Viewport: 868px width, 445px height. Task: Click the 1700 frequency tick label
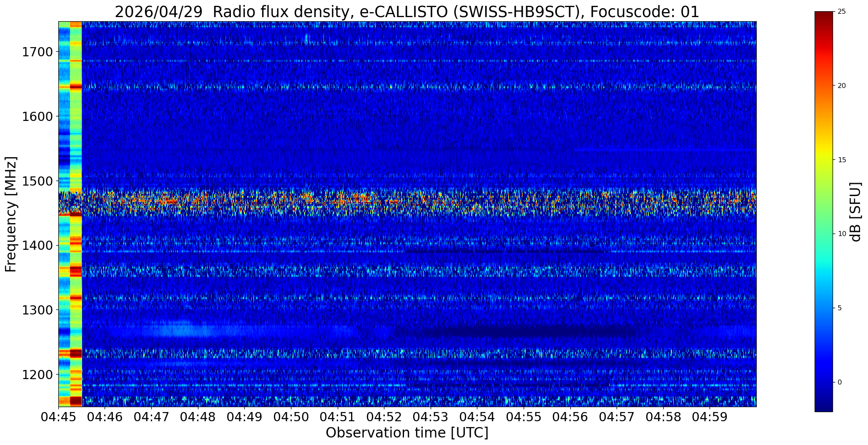pos(37,52)
